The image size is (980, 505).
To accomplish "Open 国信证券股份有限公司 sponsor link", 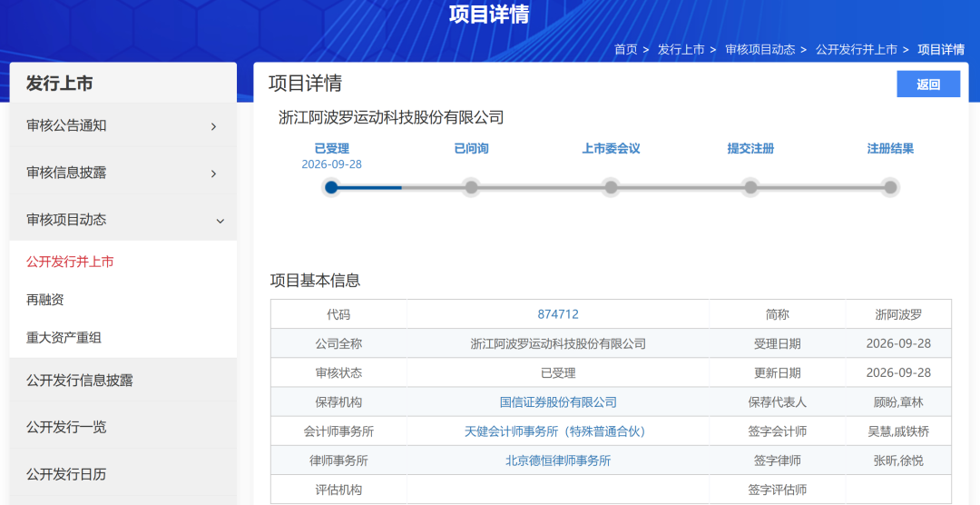I will [558, 401].
